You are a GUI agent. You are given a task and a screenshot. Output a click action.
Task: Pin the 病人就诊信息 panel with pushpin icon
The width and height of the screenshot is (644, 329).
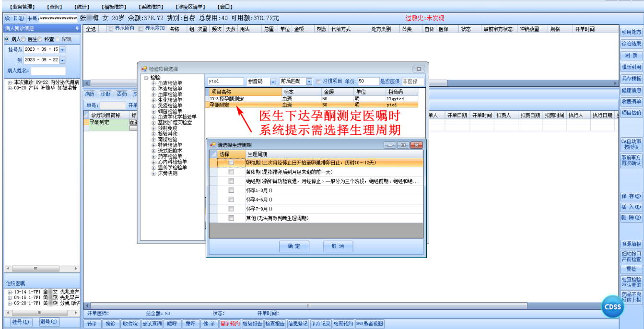click(x=77, y=28)
